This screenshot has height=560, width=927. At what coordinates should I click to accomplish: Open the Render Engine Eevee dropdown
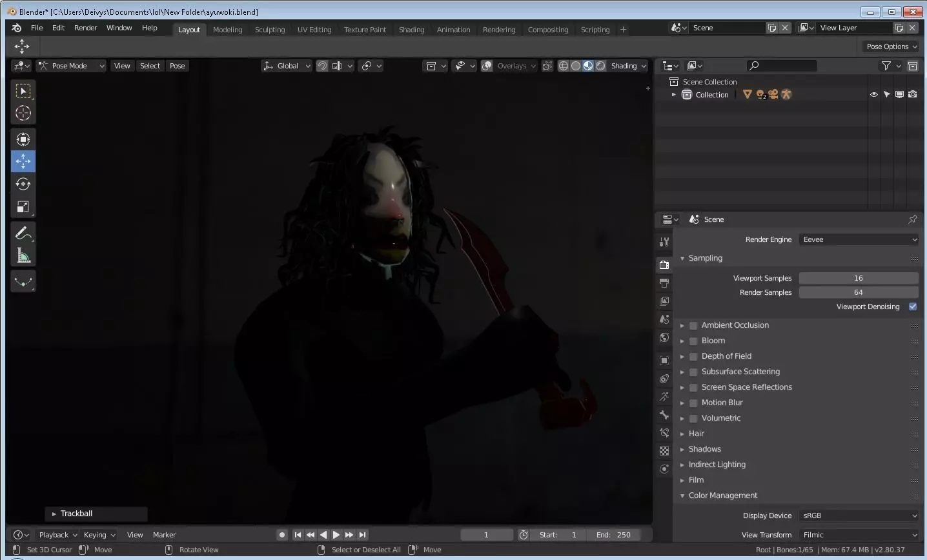(x=859, y=239)
